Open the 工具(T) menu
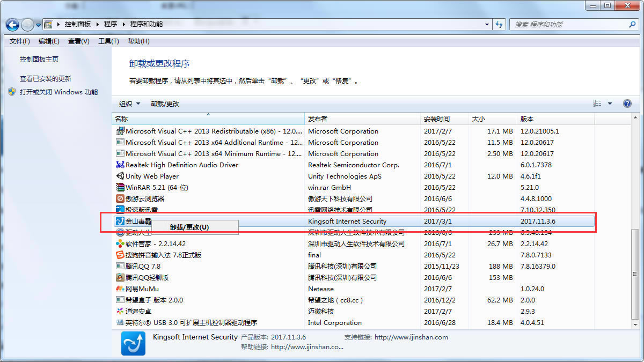Image resolution: width=644 pixels, height=362 pixels. coord(108,41)
